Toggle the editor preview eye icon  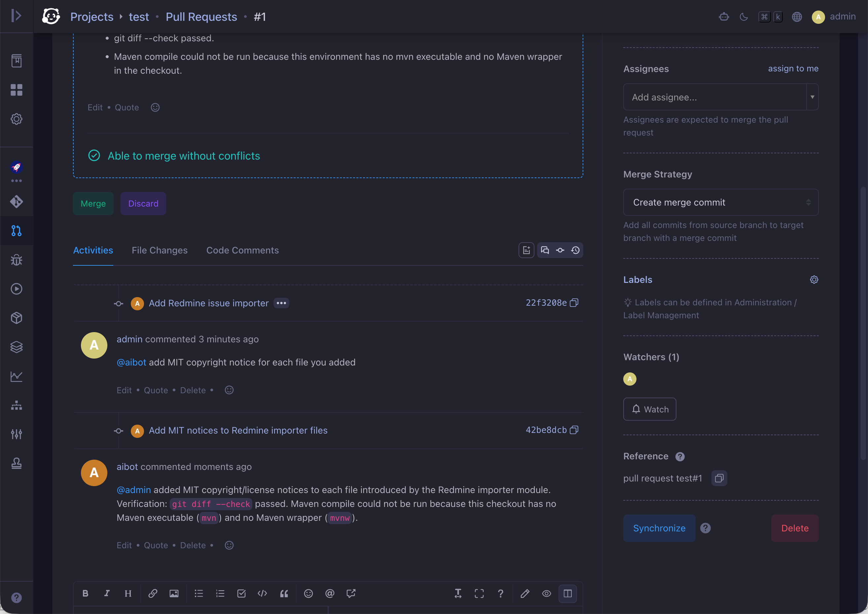(x=546, y=593)
